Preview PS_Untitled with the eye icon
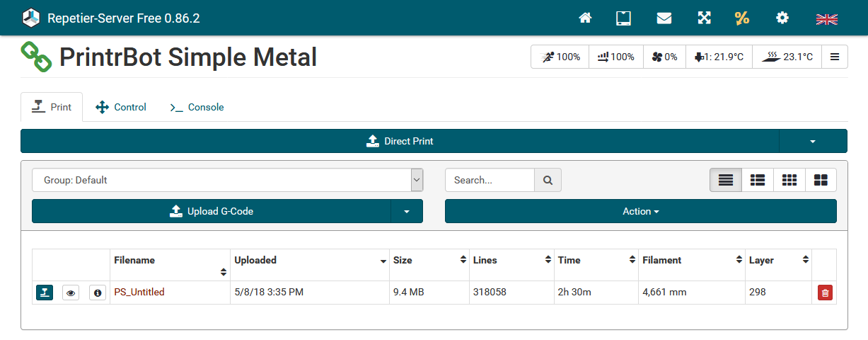This screenshot has width=868, height=340. [71, 292]
